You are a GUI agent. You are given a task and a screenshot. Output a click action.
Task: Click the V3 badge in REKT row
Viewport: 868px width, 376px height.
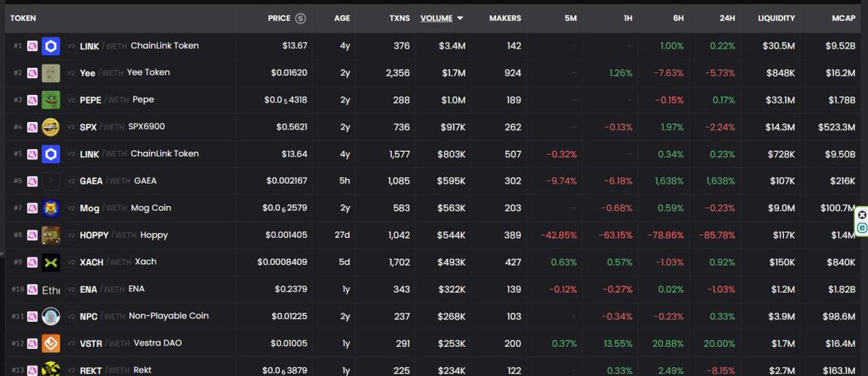click(71, 369)
